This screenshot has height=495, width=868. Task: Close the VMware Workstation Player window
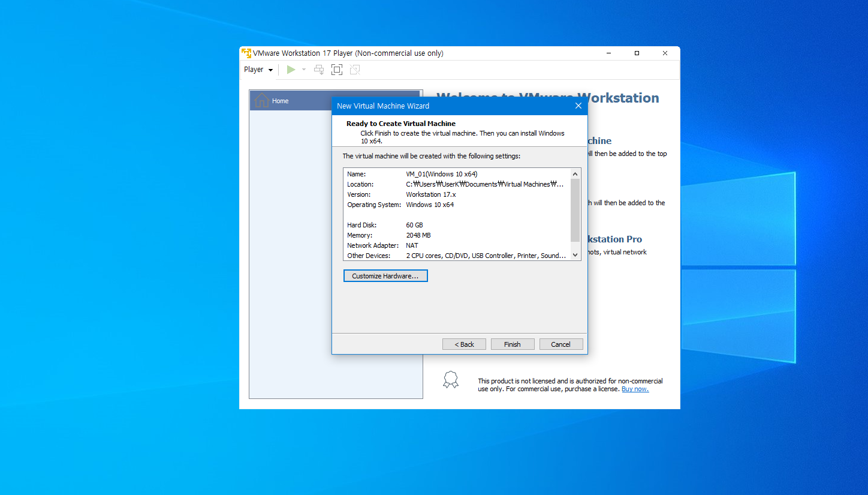coord(665,53)
